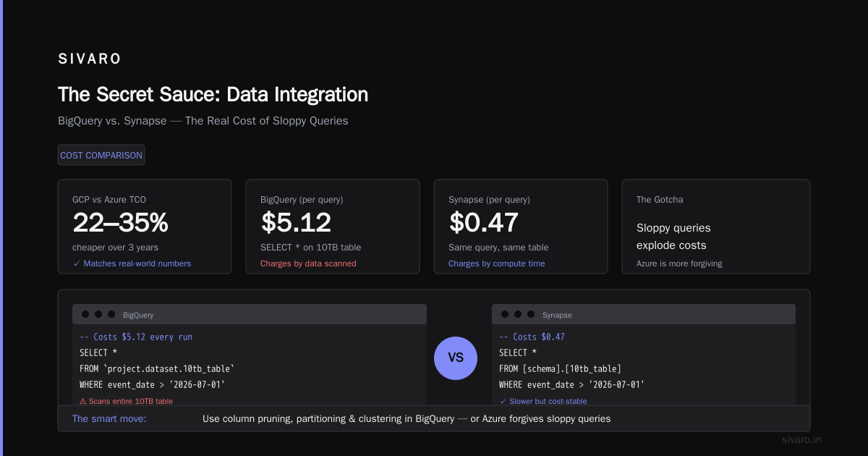
Task: Click the COST COMPARISON badge
Action: click(x=101, y=155)
